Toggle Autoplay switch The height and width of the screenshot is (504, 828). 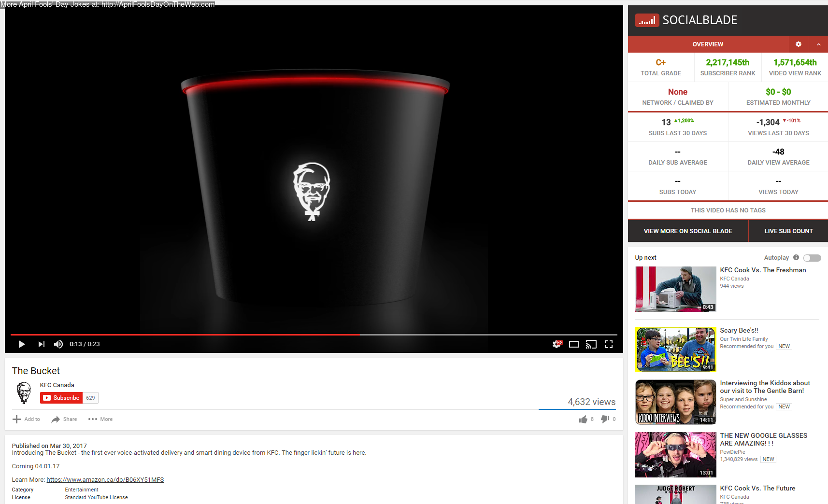coord(812,258)
